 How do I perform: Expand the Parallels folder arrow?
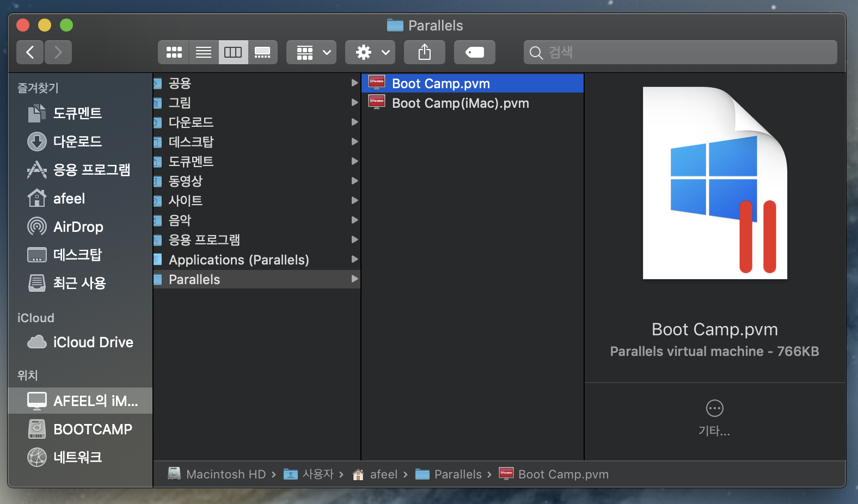pos(354,279)
